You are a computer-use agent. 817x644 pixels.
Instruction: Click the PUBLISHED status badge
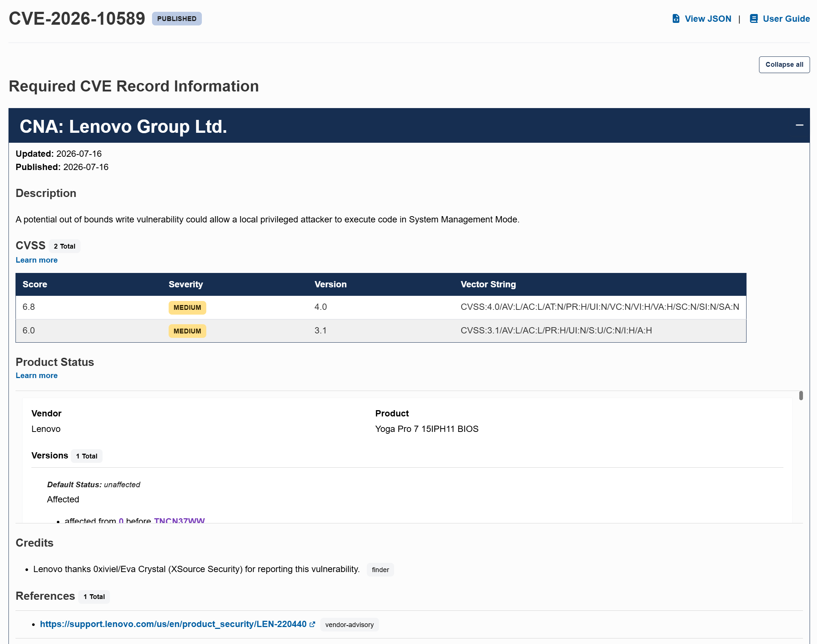pyautogui.click(x=176, y=18)
